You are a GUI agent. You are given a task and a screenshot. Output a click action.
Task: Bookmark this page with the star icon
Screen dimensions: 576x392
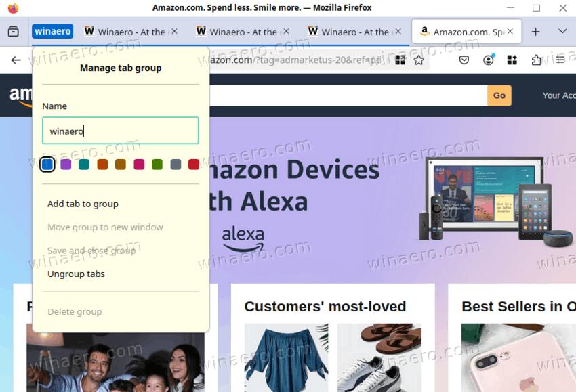coord(419,60)
